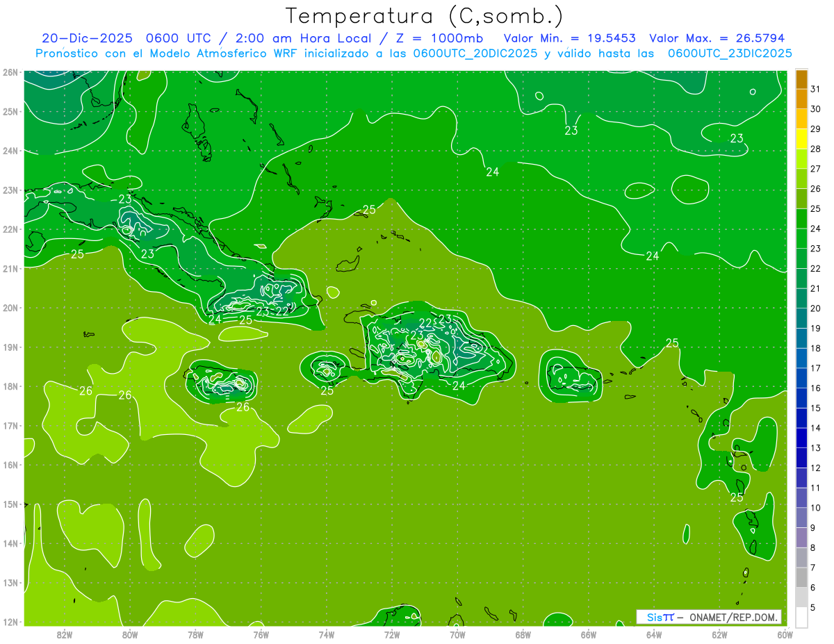Click longitude axis label "80W"
834x644 pixels.
pyautogui.click(x=130, y=634)
